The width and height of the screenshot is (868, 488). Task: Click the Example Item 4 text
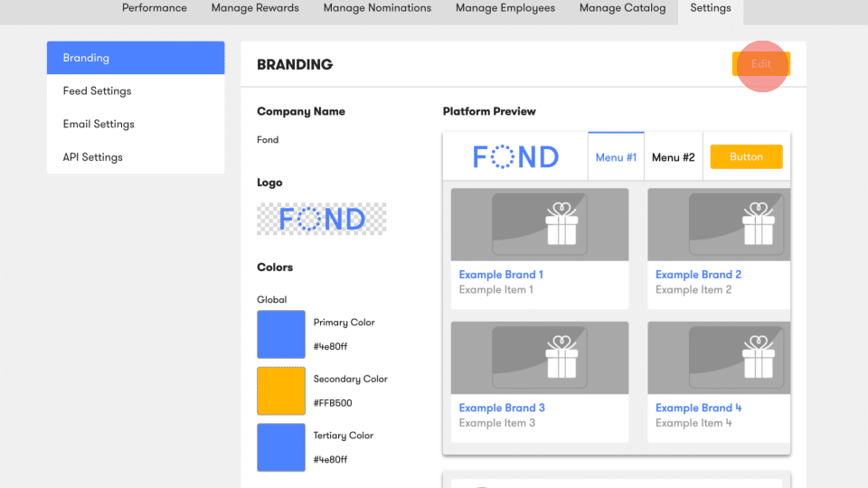(693, 423)
